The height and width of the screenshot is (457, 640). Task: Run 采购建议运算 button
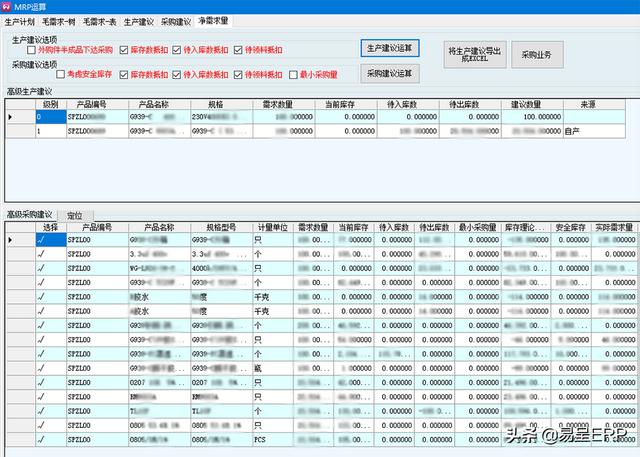point(389,73)
